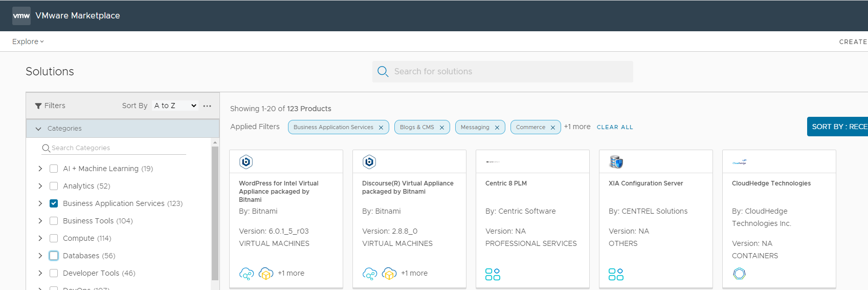Click the CREATE menu item
The image size is (868, 290).
853,42
